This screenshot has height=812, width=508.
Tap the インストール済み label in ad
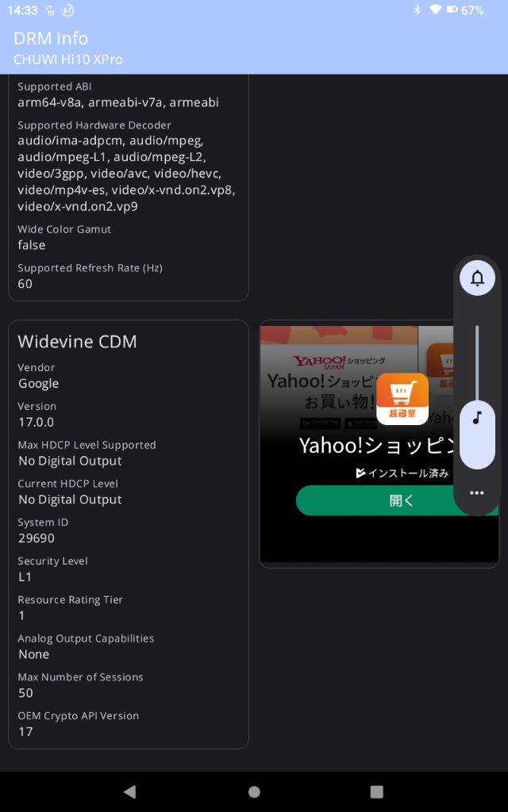pyautogui.click(x=402, y=473)
